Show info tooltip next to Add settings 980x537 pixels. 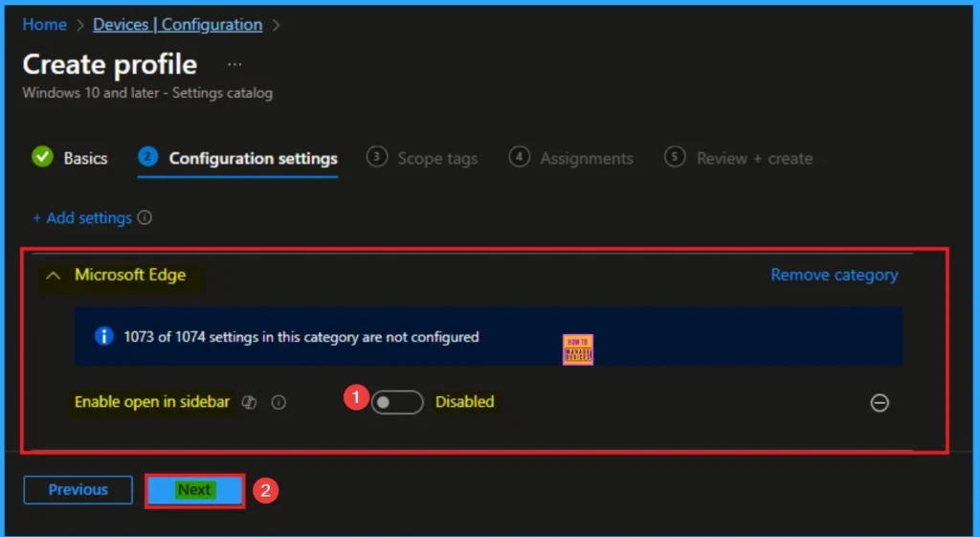point(145,217)
